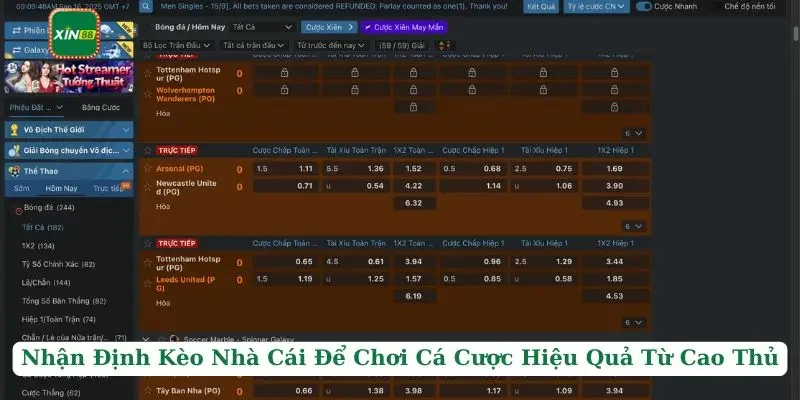Select the Hôm Nay tab

tap(61, 188)
